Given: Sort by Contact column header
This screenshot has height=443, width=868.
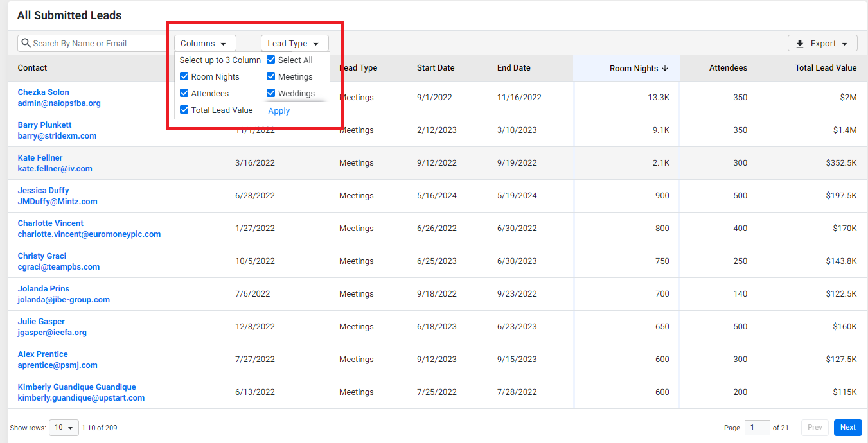Looking at the screenshot, I should [x=33, y=68].
